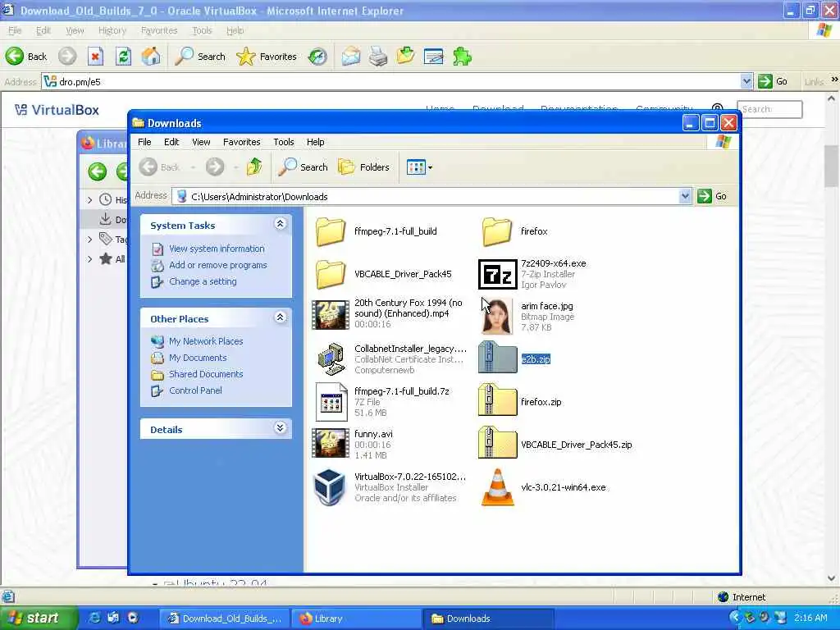
Task: Go to IE Home page icon
Action: (x=151, y=57)
